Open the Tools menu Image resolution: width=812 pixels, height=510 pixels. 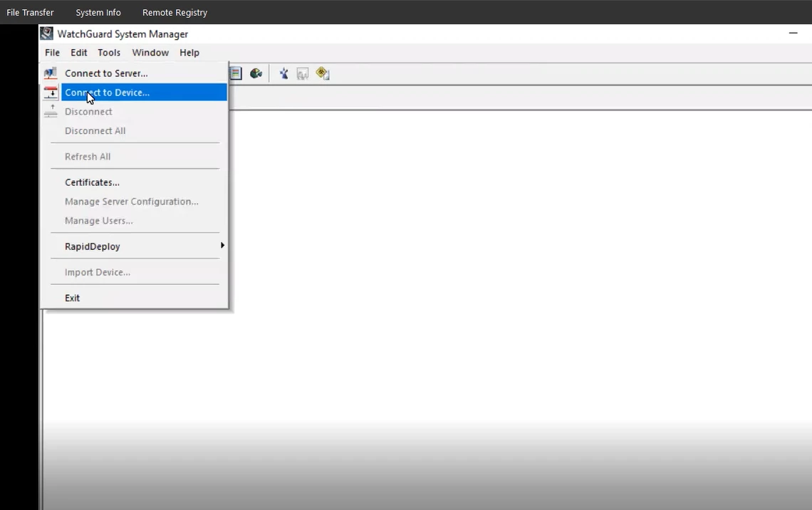(109, 52)
